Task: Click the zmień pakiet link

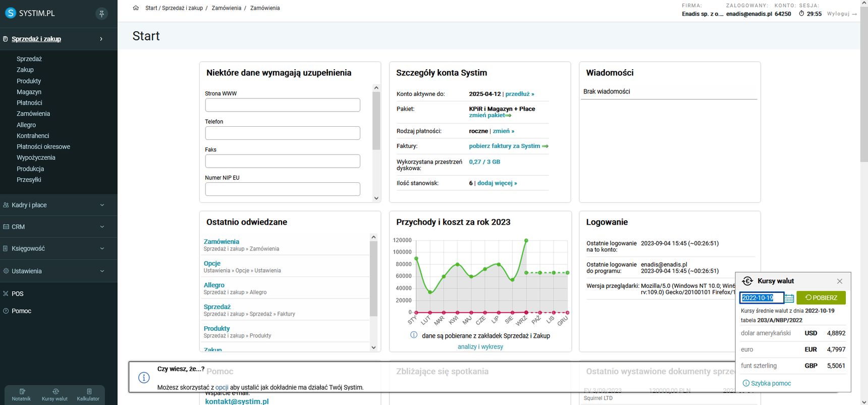Action: pyautogui.click(x=490, y=115)
